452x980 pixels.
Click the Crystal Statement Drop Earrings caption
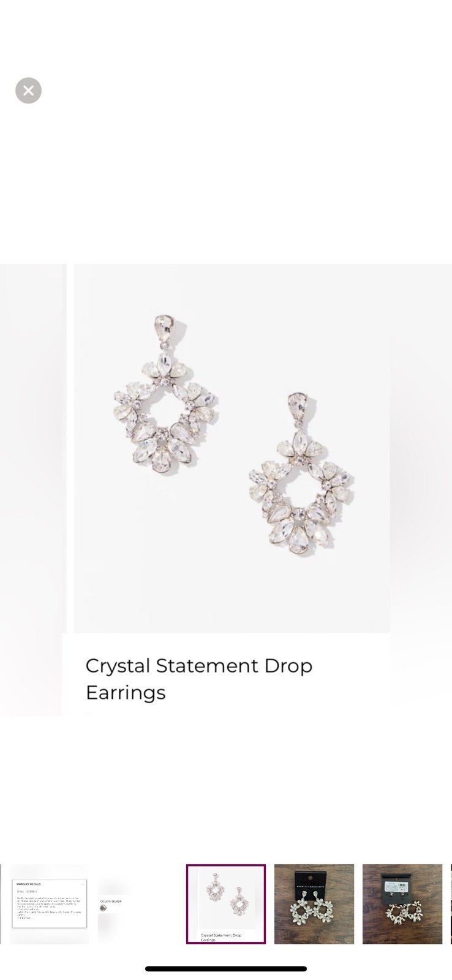pos(199,679)
